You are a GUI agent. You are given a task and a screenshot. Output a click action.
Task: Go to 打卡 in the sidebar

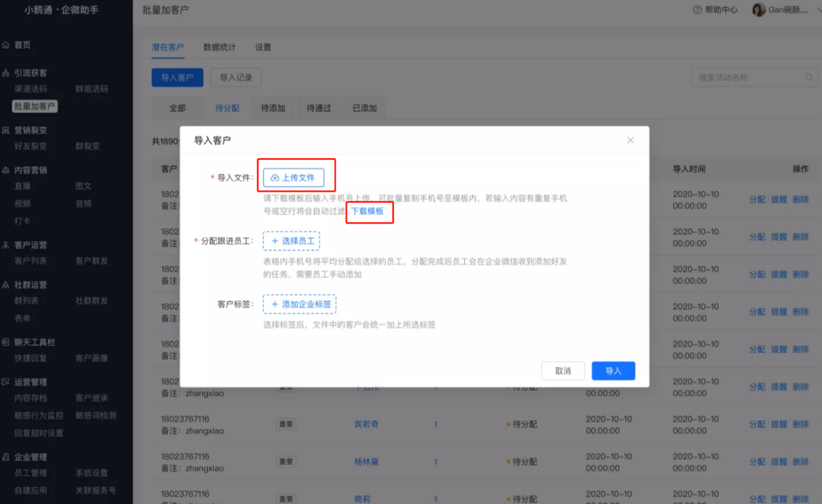23,222
